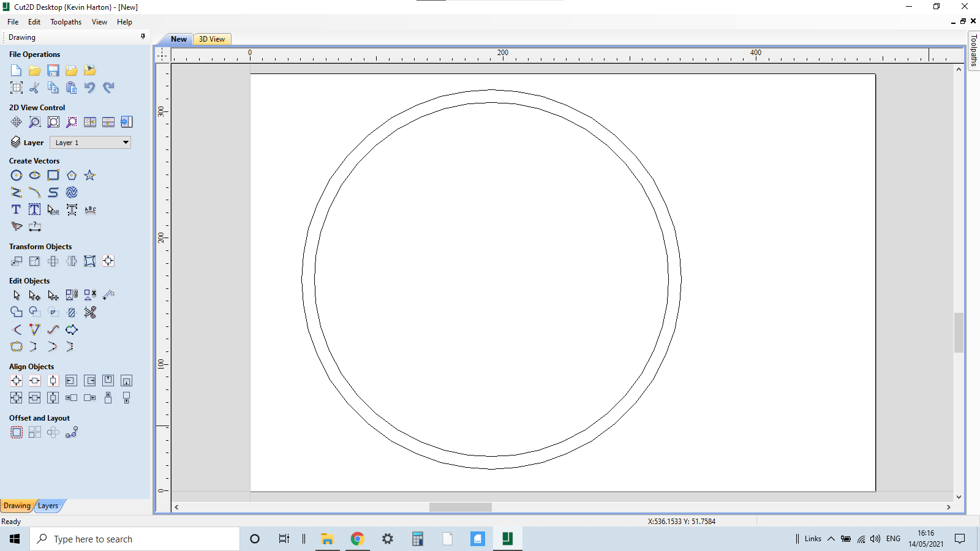Open the Measure tool
Viewport: 980px width, 551px height.
[35, 227]
